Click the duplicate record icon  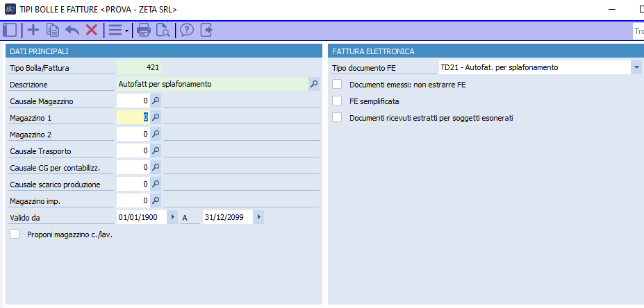[x=53, y=30]
